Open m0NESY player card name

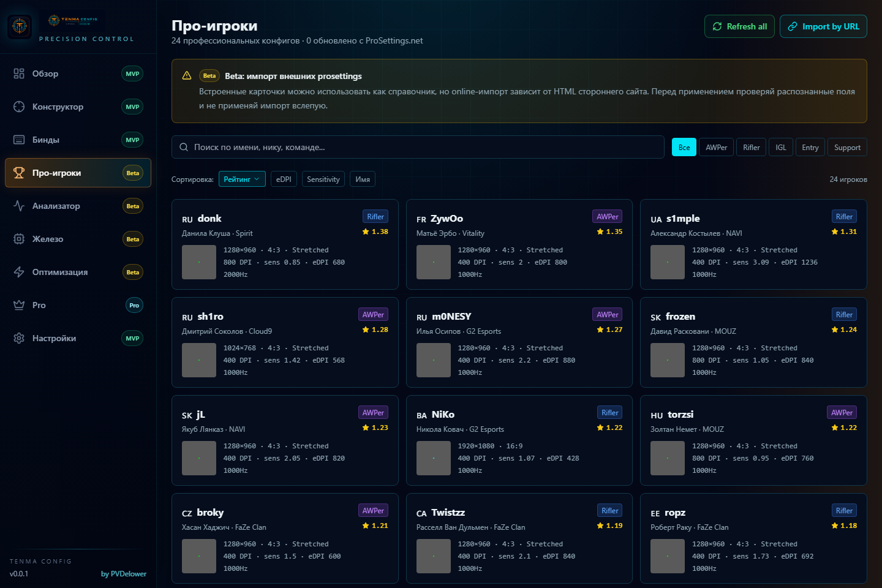pos(451,317)
